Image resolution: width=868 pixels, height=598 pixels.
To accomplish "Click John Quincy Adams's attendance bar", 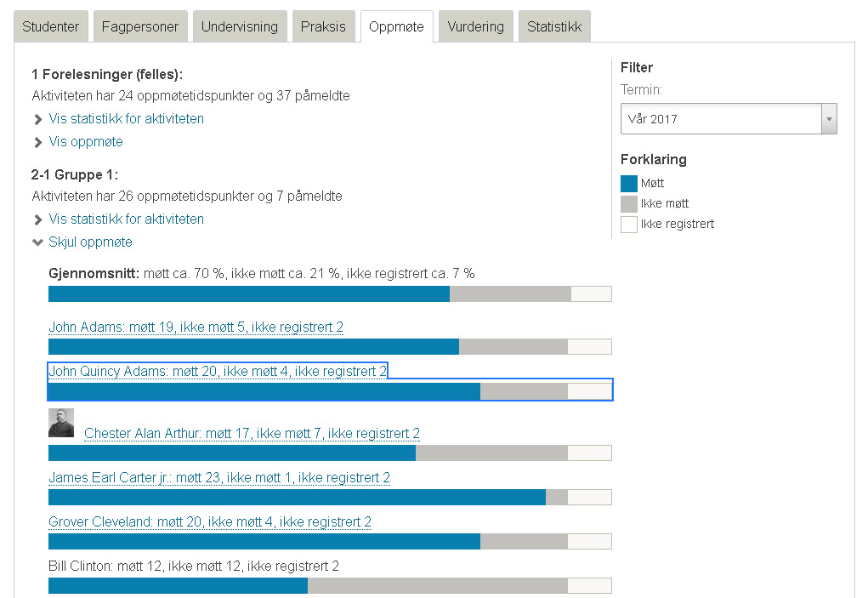I will point(330,391).
